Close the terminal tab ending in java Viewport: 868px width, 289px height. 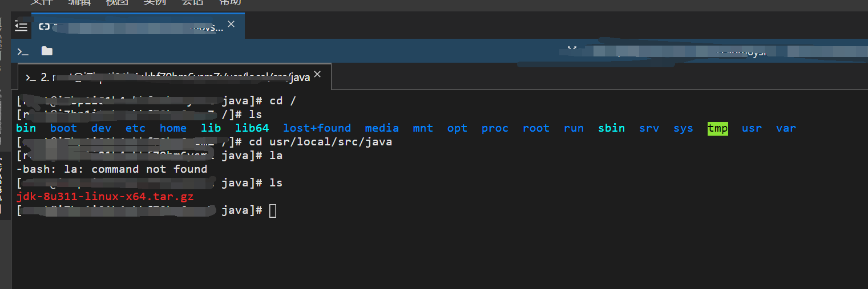click(x=318, y=75)
